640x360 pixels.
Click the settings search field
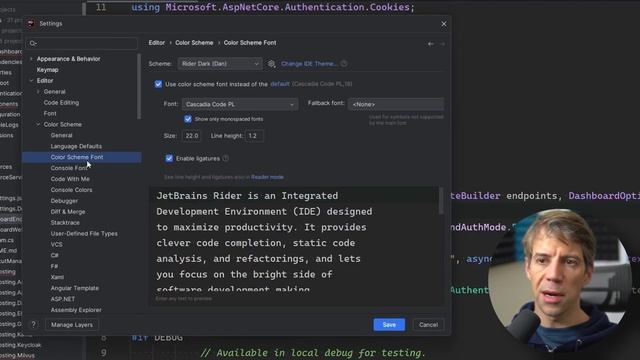(x=82, y=43)
